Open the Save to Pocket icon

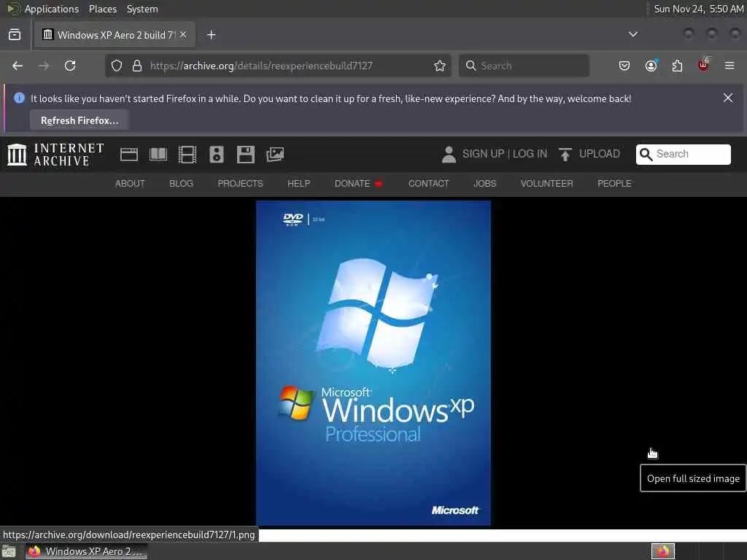(624, 66)
